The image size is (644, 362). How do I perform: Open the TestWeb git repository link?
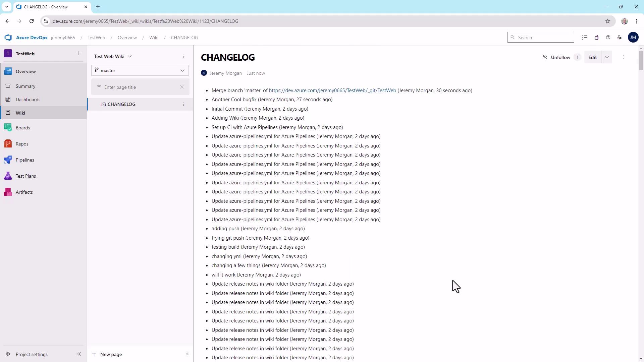[332, 90]
